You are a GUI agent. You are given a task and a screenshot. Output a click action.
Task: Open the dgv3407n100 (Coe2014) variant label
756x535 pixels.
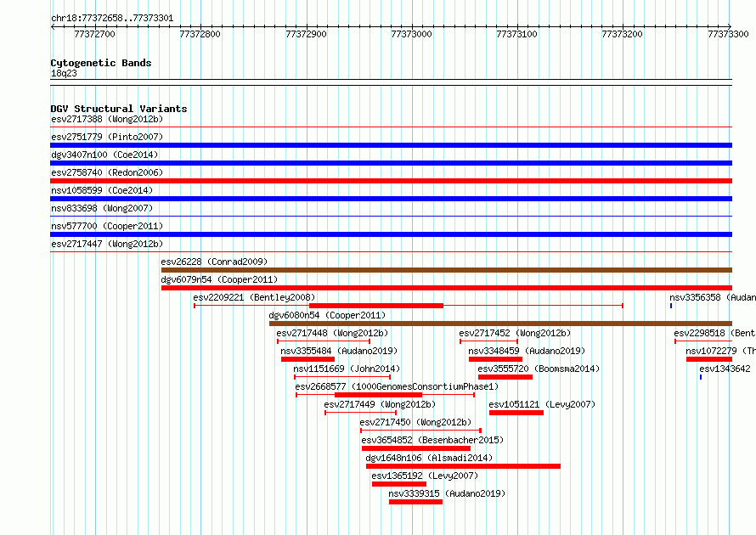[x=104, y=155]
